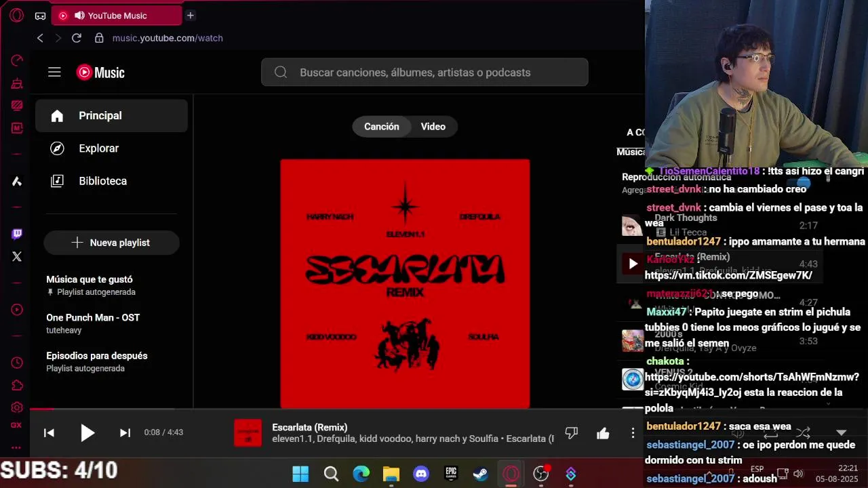The image size is (868, 488).
Task: Open sidebar three-dots more options
Action: [x=17, y=447]
